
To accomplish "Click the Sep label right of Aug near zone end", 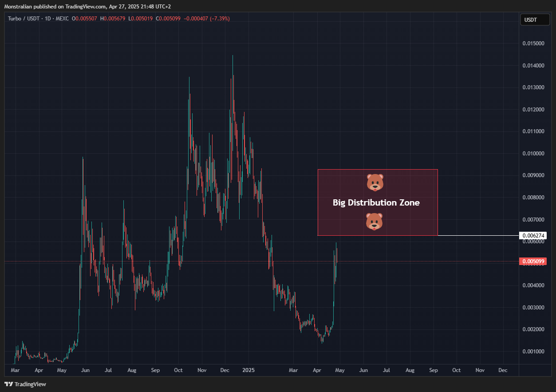I will coord(433,370).
